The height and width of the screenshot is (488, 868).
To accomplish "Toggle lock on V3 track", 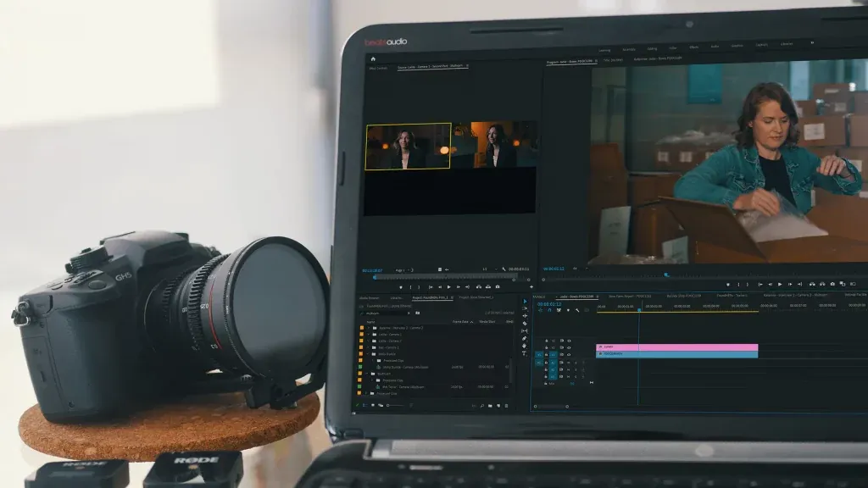I will (547, 341).
